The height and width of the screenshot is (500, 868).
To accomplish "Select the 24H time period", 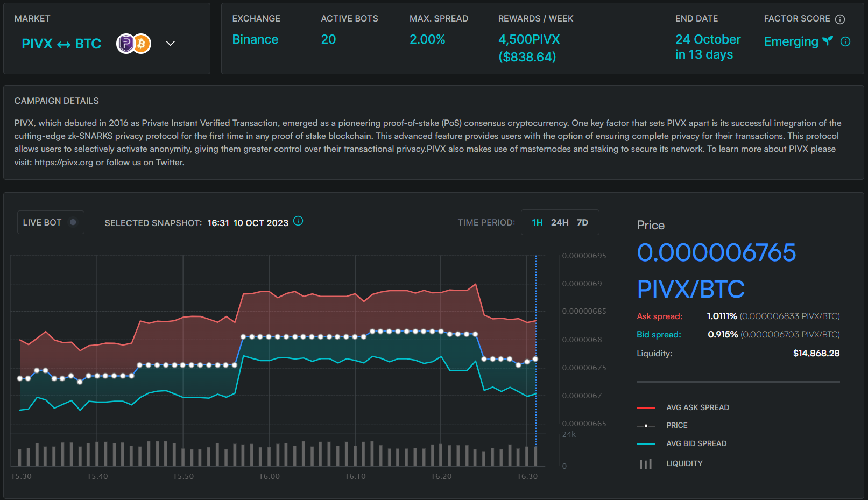I will (x=560, y=222).
